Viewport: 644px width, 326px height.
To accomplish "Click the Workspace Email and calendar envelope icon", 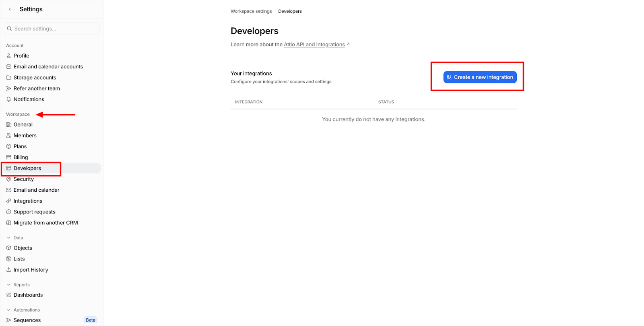I will click(8, 190).
